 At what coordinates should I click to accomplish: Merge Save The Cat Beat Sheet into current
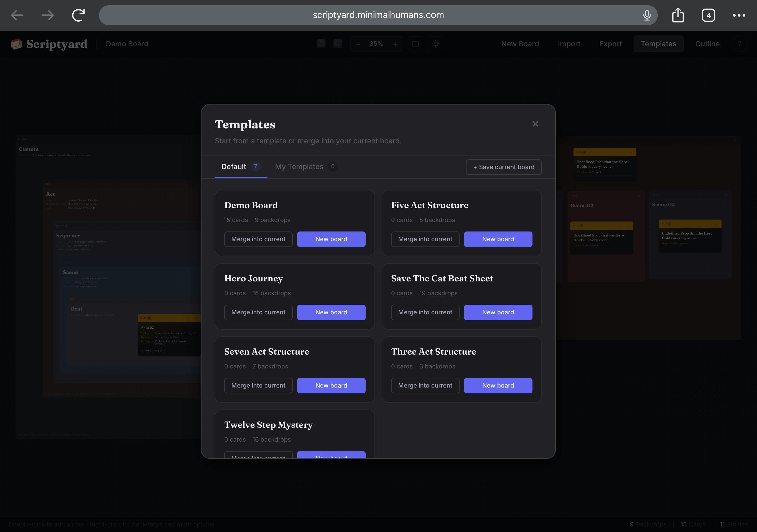425,312
